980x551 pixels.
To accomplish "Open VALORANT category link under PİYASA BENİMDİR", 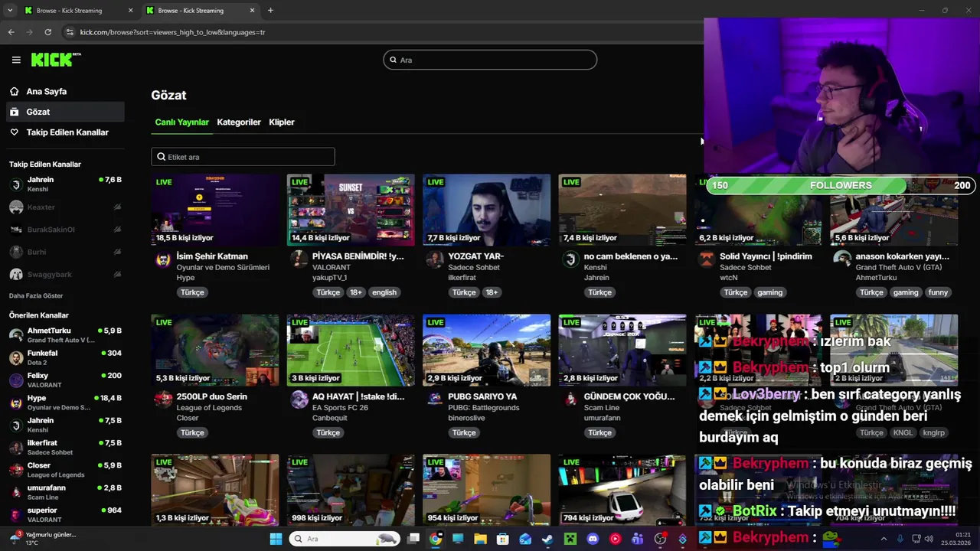I will point(331,267).
